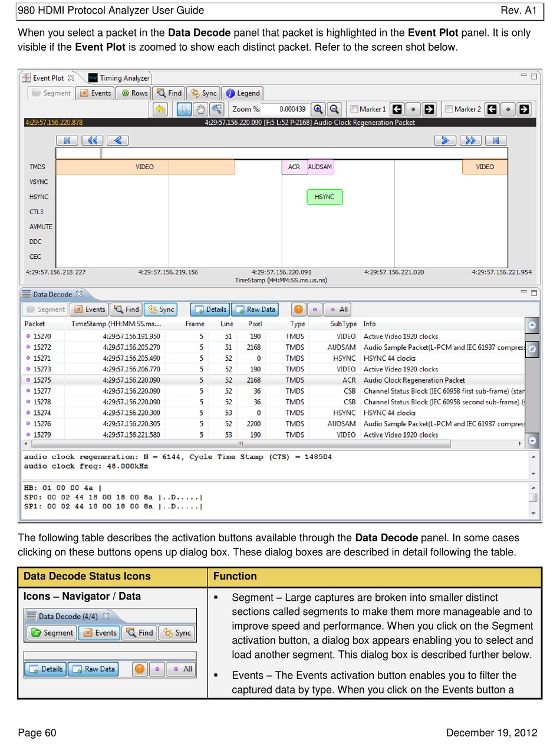Click the yellow undo arrow in Event Plot toolbar
The image size is (560, 747).
click(160, 109)
